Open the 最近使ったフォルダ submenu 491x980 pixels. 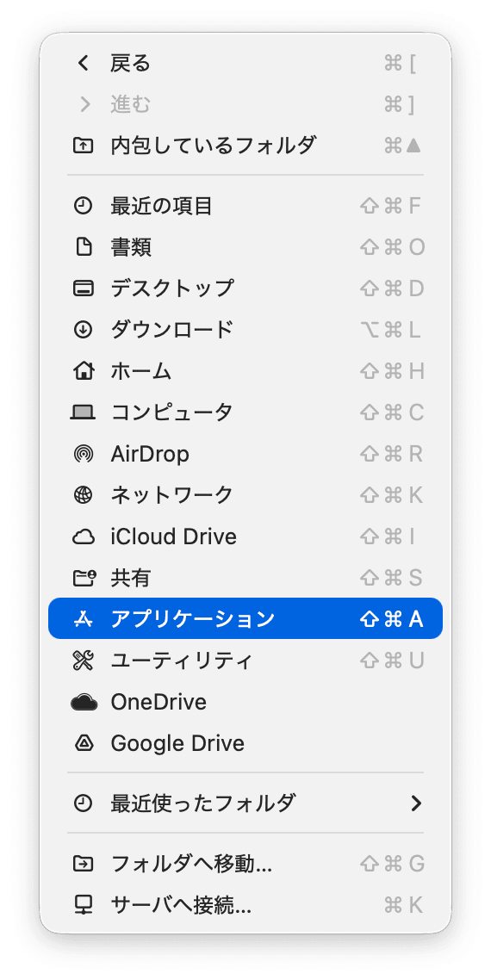(x=245, y=803)
